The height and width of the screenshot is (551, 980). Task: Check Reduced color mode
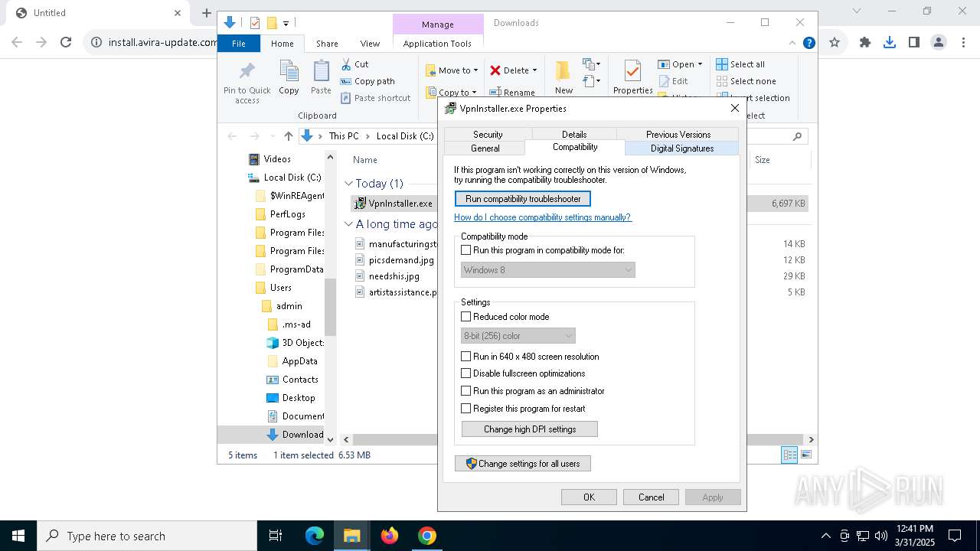(465, 316)
